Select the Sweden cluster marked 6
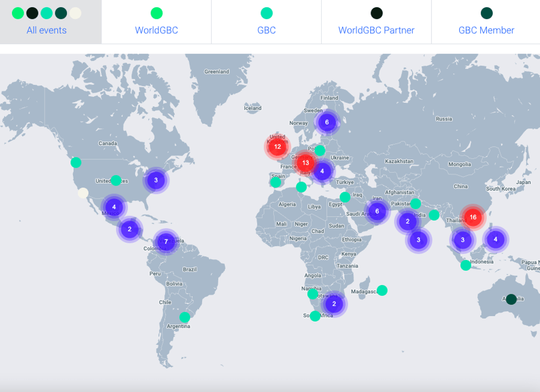Viewport: 540px width, 392px height. 327,122
